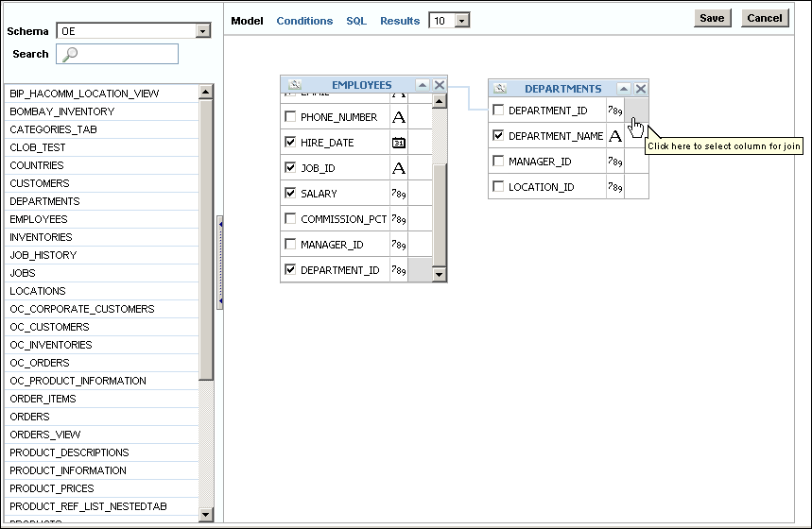812x529 pixels.
Task: Collapse the EMPLOYEES table with arrow icon
Action: (x=423, y=85)
